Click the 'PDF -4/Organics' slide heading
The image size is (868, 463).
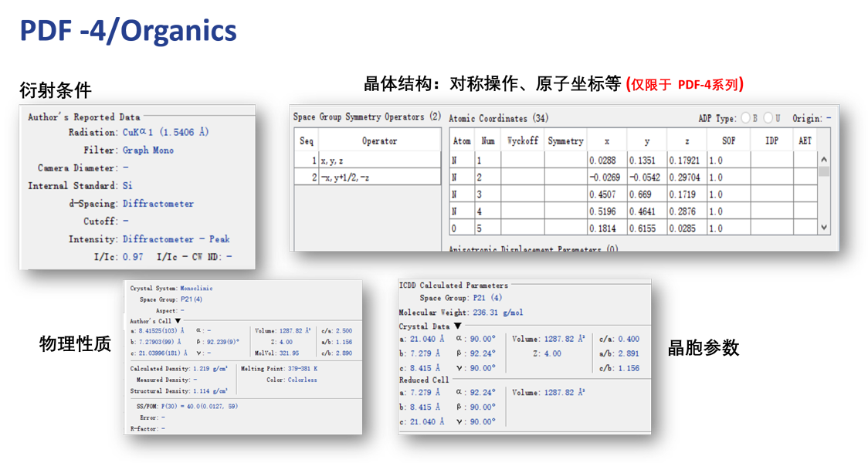tap(128, 30)
